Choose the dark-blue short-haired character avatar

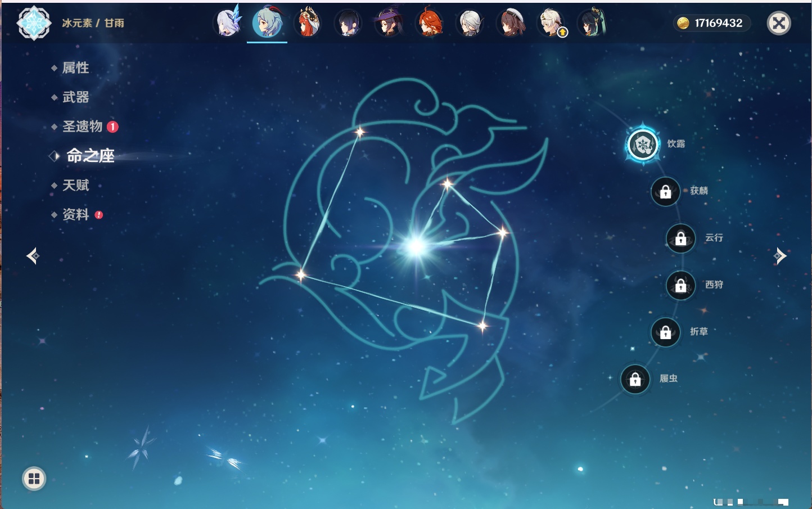(x=348, y=23)
